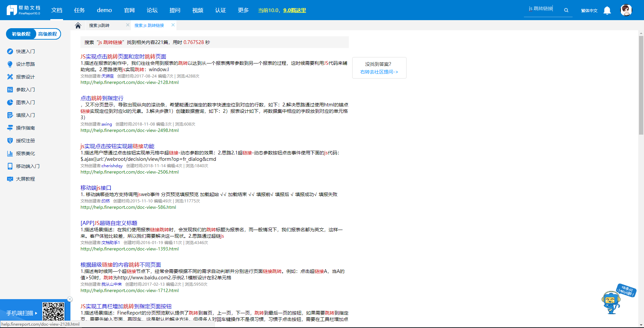
Task: Switch to 初级教程 mode
Action: 21,34
